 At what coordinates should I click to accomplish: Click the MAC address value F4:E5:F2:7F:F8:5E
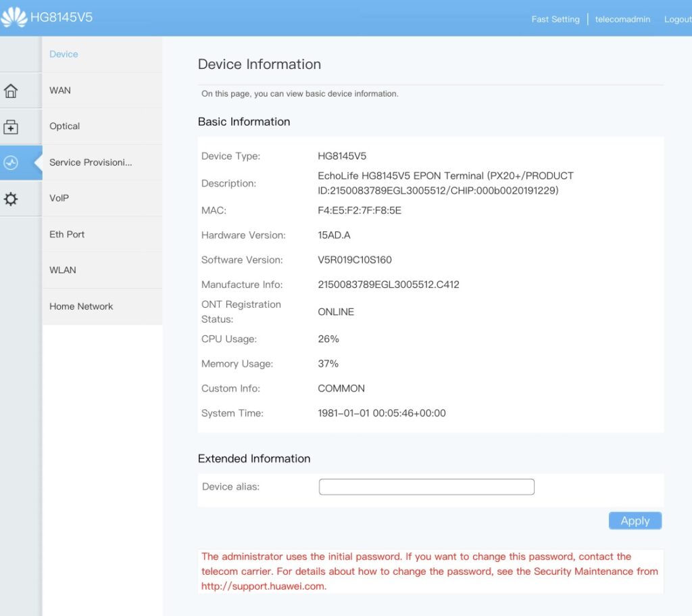point(360,210)
